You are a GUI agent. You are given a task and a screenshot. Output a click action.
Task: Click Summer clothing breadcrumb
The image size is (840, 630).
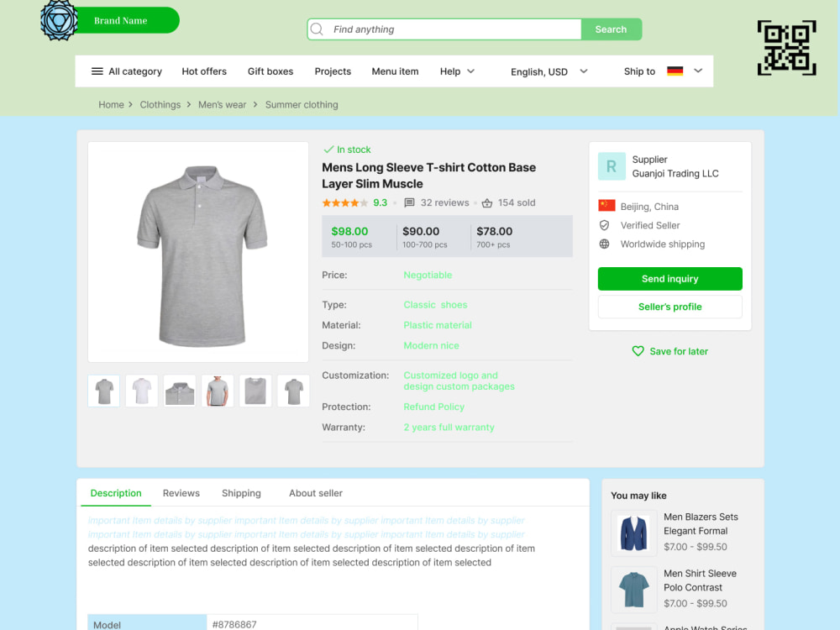302,104
